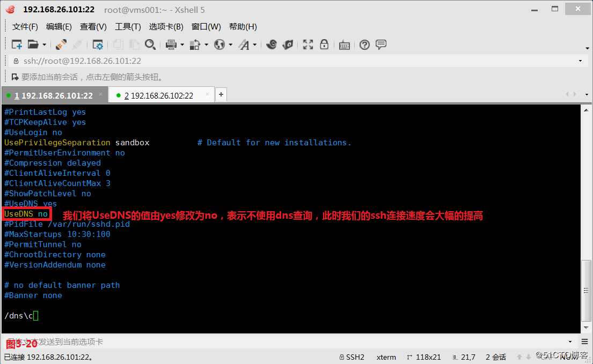Click the Print icon on the toolbar

[x=171, y=44]
